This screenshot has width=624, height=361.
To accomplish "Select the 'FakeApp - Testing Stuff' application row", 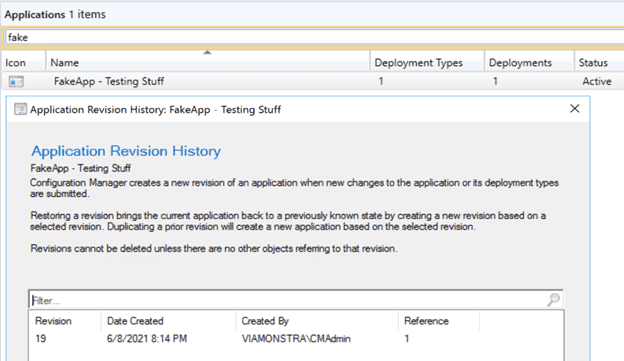I will point(313,81).
